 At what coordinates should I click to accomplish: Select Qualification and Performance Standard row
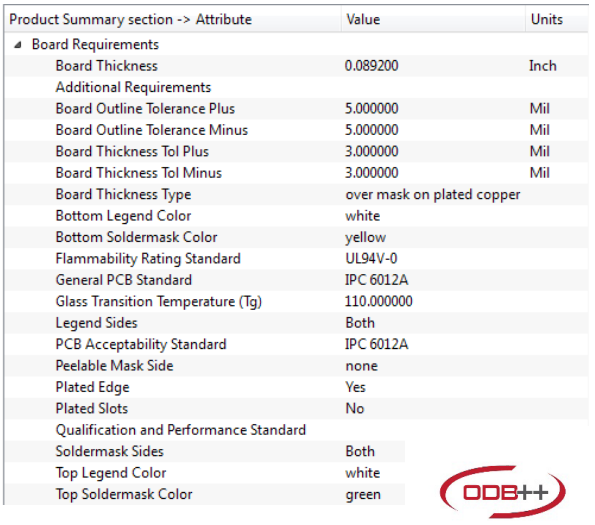[x=297, y=430]
